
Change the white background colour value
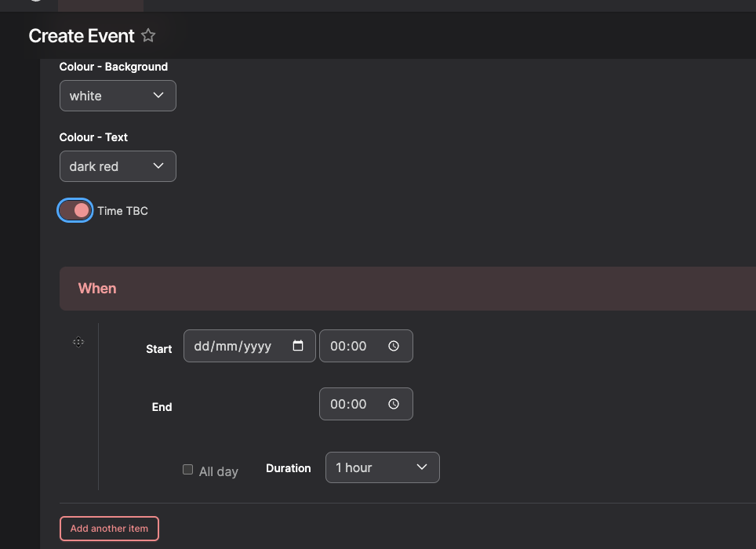click(x=118, y=95)
